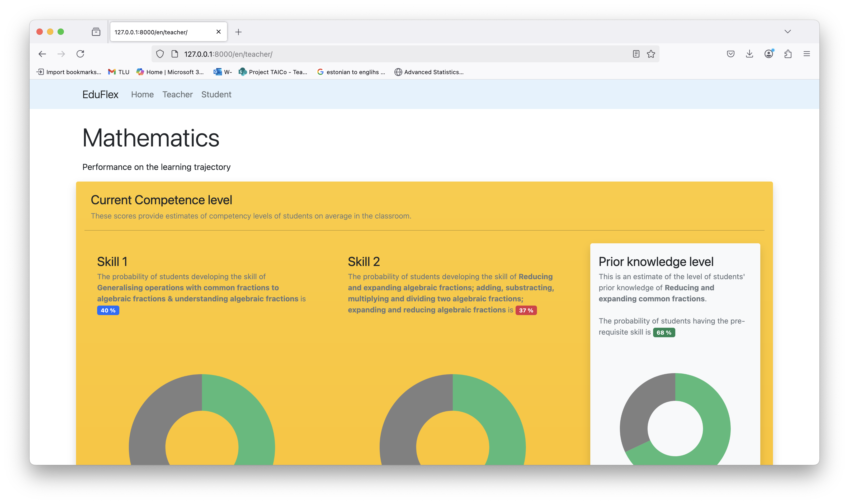The image size is (849, 504).
Task: Go to Home in navbar
Action: [142, 94]
